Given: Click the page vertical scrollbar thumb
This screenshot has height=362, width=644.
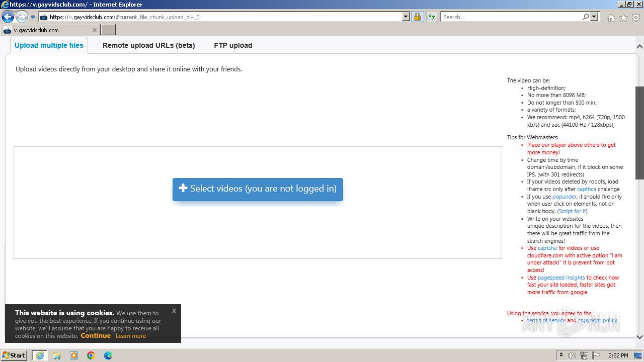Looking at the screenshot, I should [639, 132].
